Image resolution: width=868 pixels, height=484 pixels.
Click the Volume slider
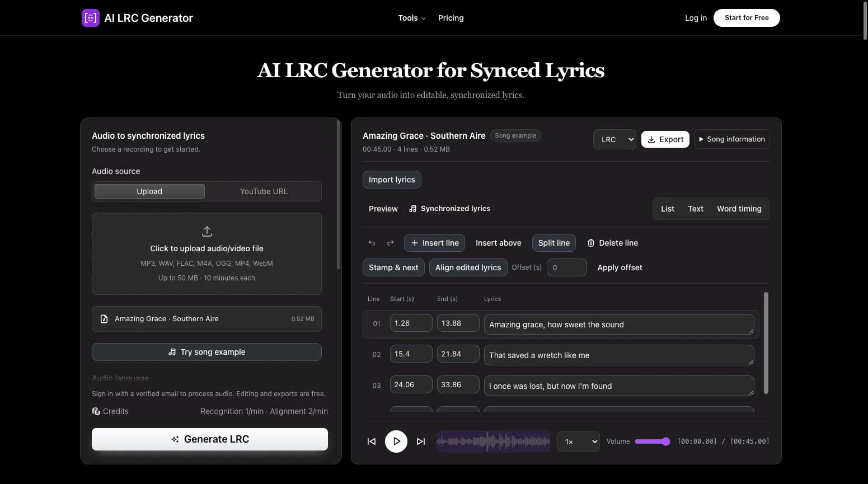[653, 441]
